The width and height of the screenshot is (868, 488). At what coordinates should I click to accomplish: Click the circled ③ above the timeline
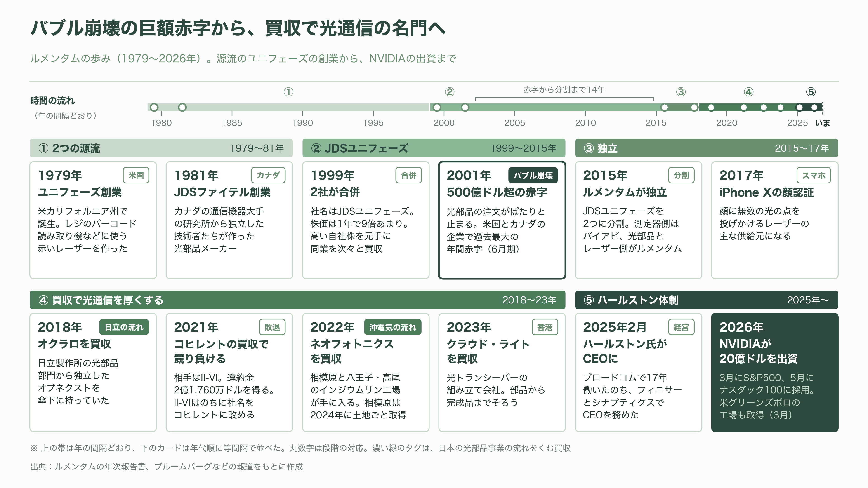681,92
